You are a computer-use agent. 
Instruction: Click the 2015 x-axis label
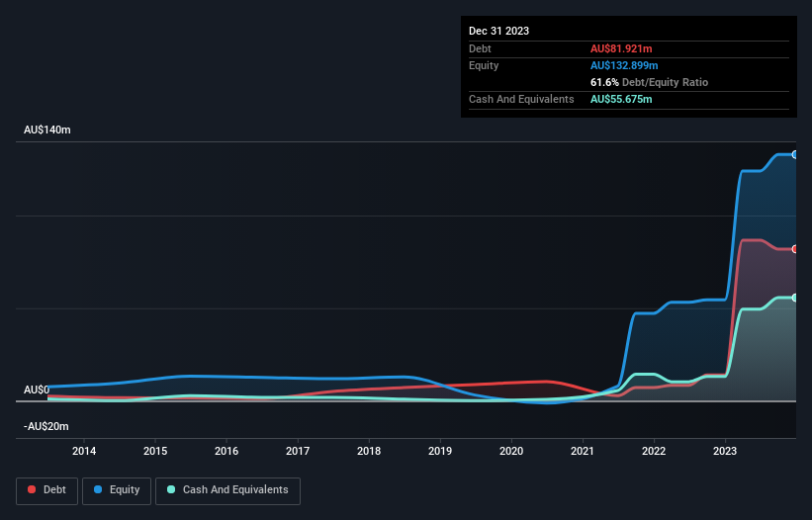point(155,451)
